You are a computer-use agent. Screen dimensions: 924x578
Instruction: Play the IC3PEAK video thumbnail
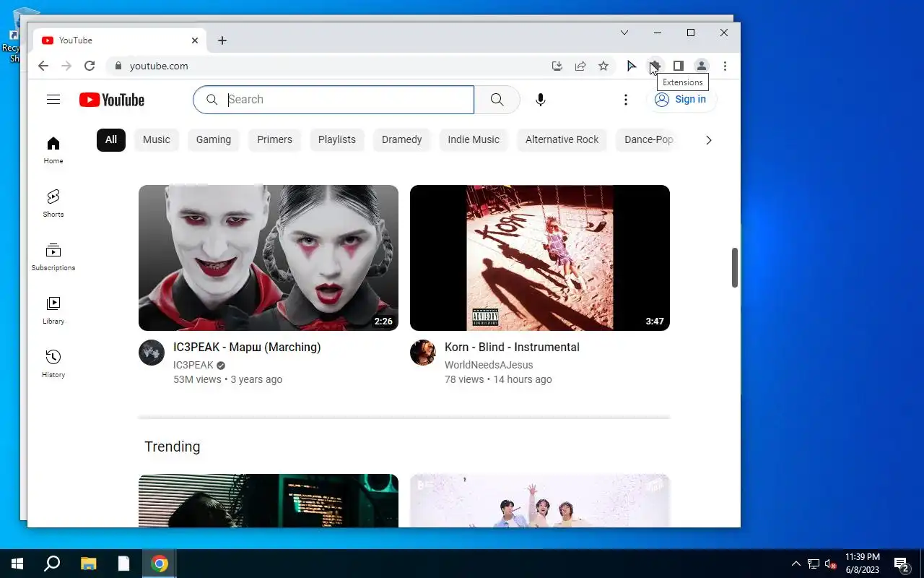(x=269, y=258)
